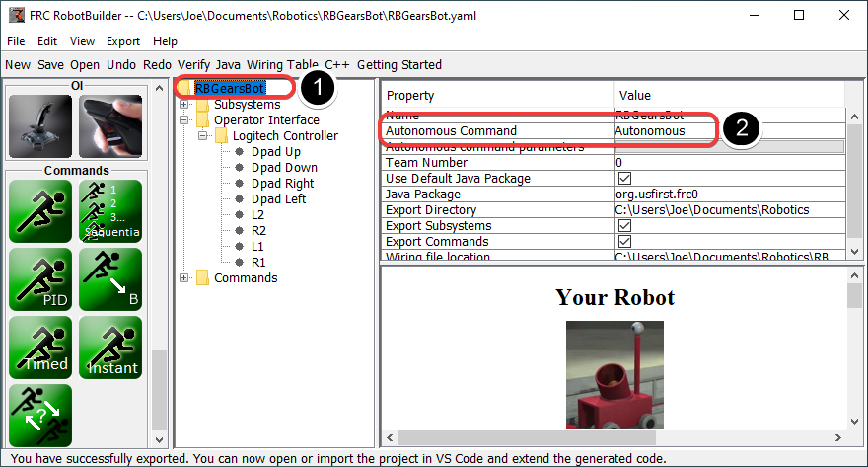Open the View menu
The image size is (868, 467).
tap(82, 41)
